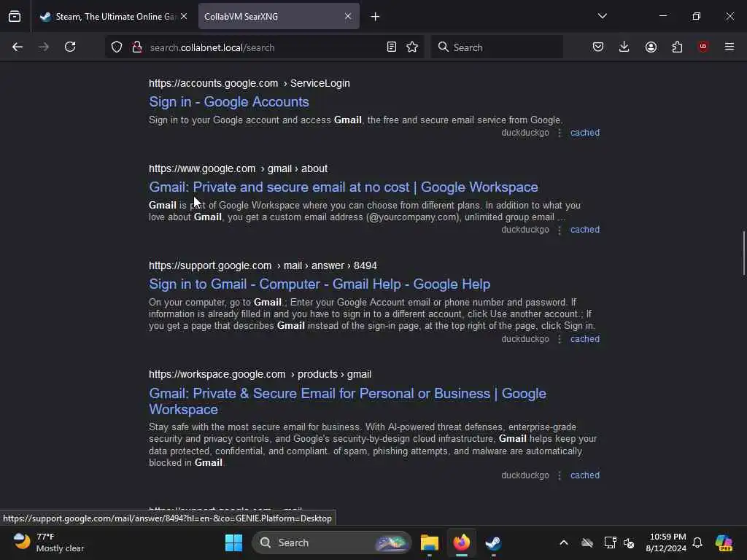747x560 pixels.
Task: Open the weather widget showing 77°F
Action: 48,542
